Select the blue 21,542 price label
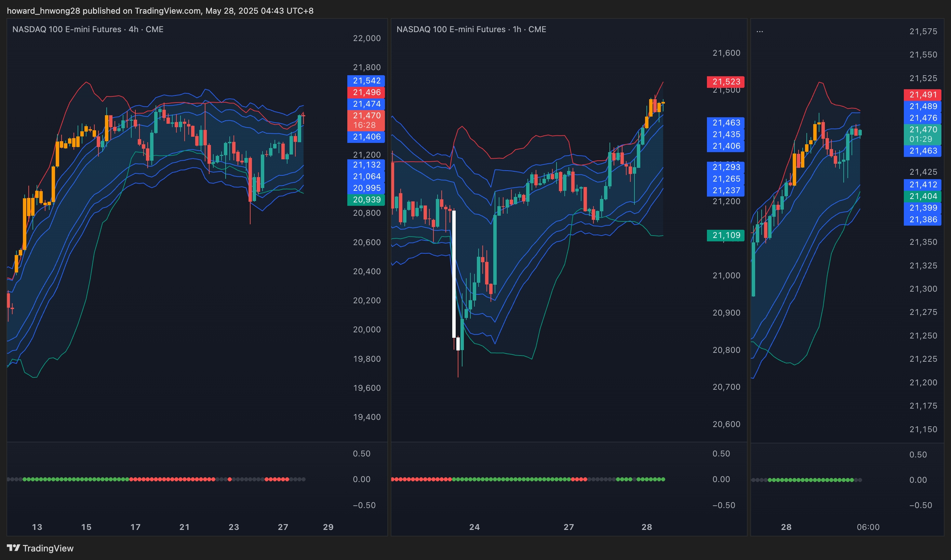951x560 pixels. [366, 80]
